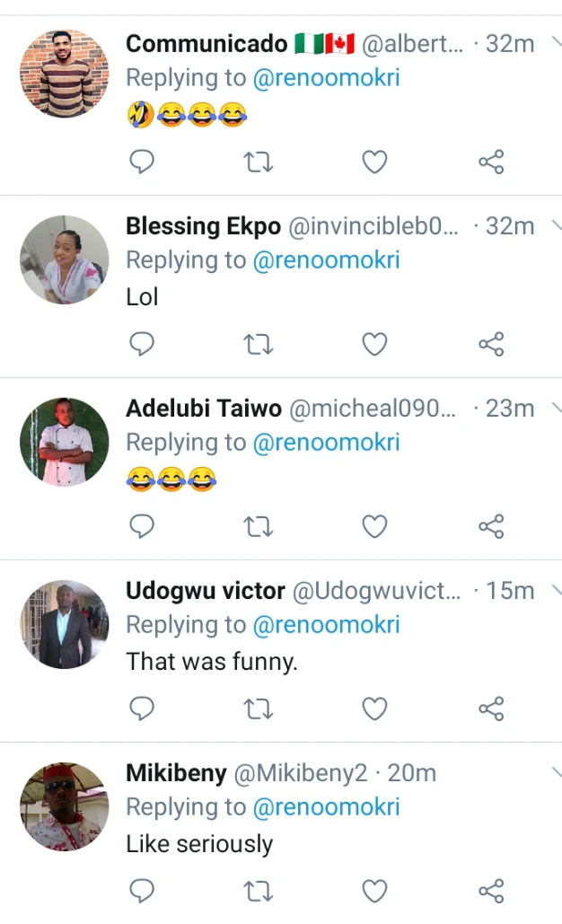Like Adelubi Taiwo's tweet
The width and height of the screenshot is (562, 924).
pos(374,526)
